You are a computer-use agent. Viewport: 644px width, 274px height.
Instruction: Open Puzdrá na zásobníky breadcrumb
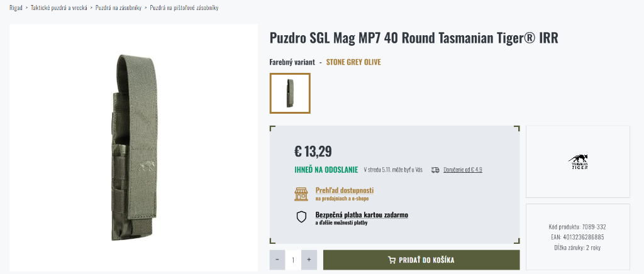point(118,8)
